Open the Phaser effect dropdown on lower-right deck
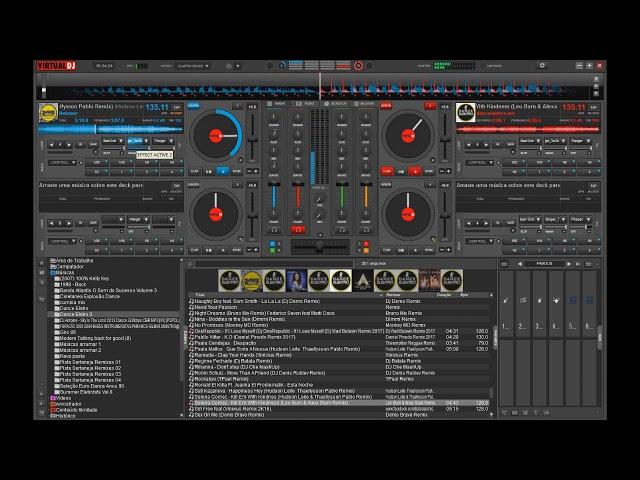 click(x=580, y=220)
